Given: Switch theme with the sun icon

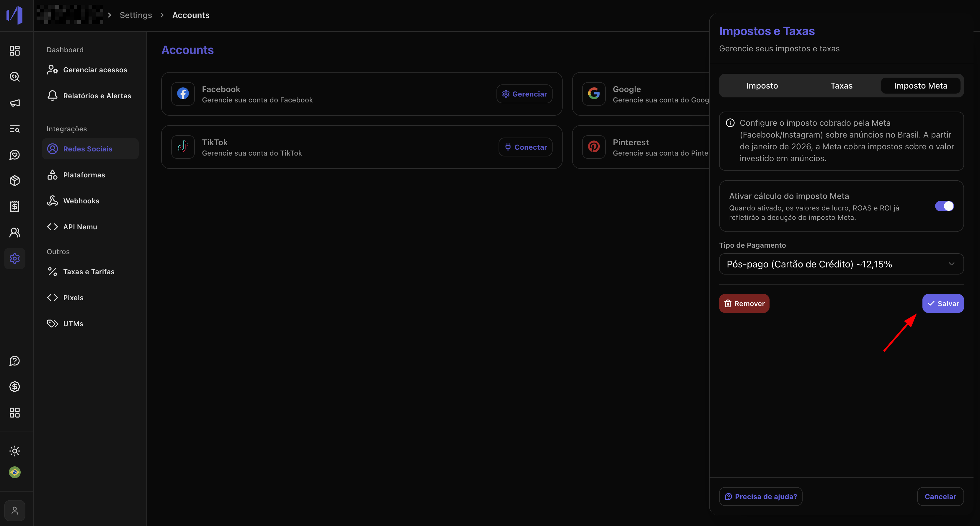Looking at the screenshot, I should [14, 451].
